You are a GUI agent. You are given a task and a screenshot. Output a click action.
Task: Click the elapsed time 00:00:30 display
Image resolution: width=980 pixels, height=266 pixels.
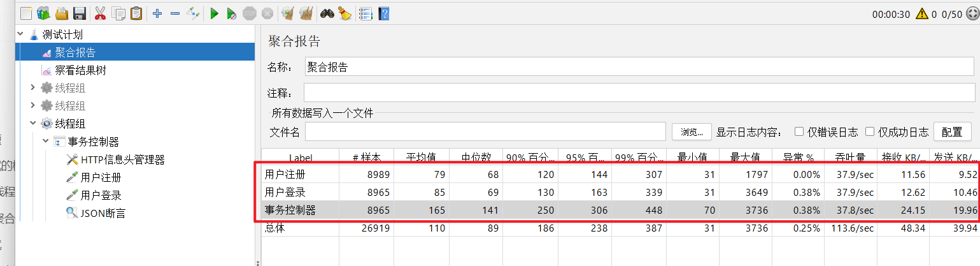891,14
